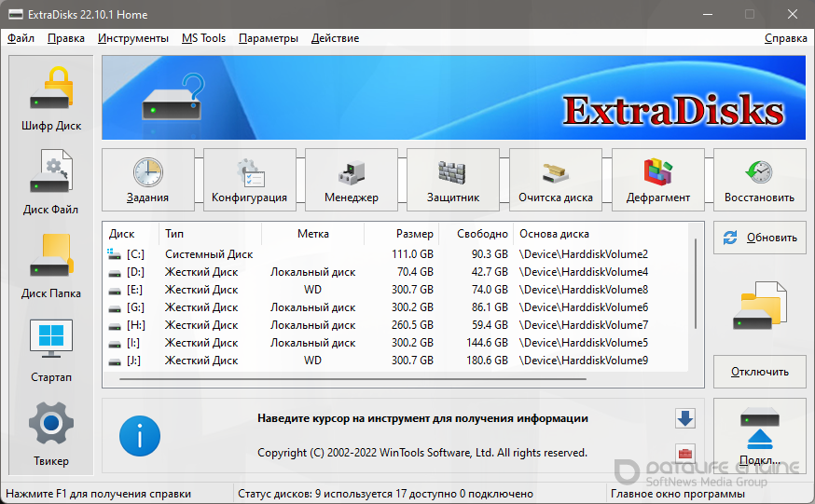
Task: Select \Device\HarddiskVolume2 cell
Action: 584,254
